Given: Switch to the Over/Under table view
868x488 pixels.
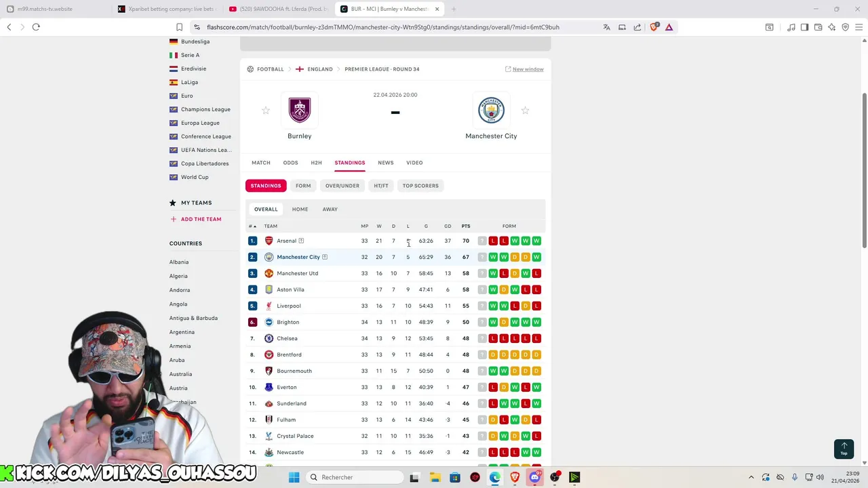Looking at the screenshot, I should (342, 186).
